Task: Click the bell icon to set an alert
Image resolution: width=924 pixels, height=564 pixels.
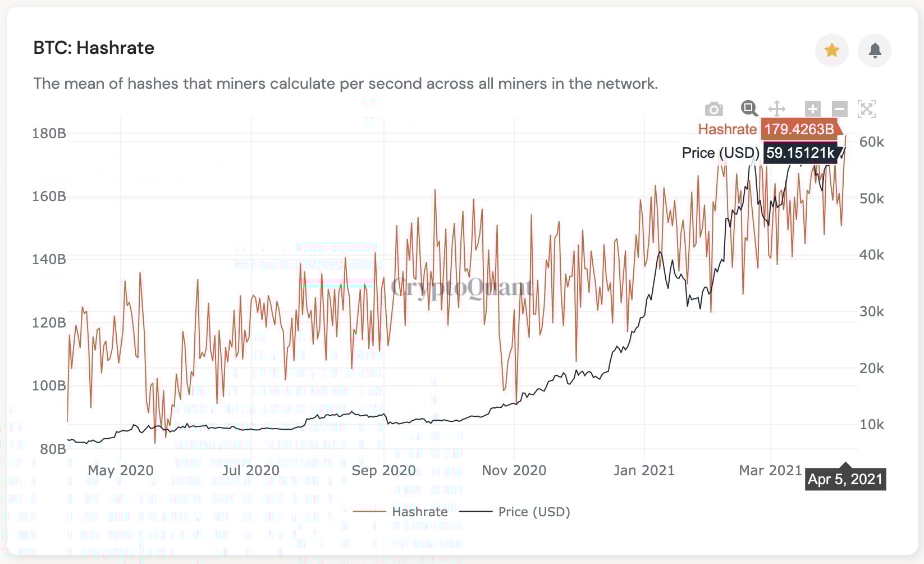Action: pyautogui.click(x=874, y=50)
